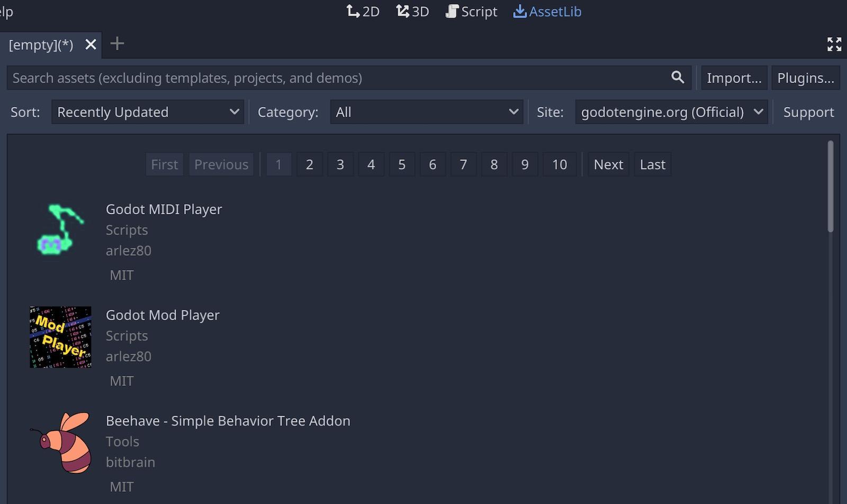
Task: Open the Support filter menu
Action: (808, 112)
